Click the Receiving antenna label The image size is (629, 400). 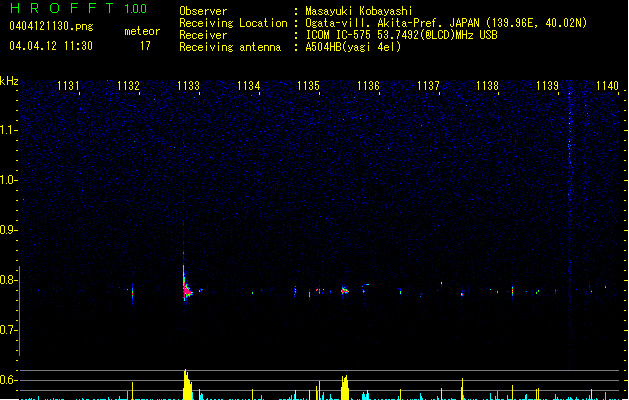pyautogui.click(x=230, y=47)
